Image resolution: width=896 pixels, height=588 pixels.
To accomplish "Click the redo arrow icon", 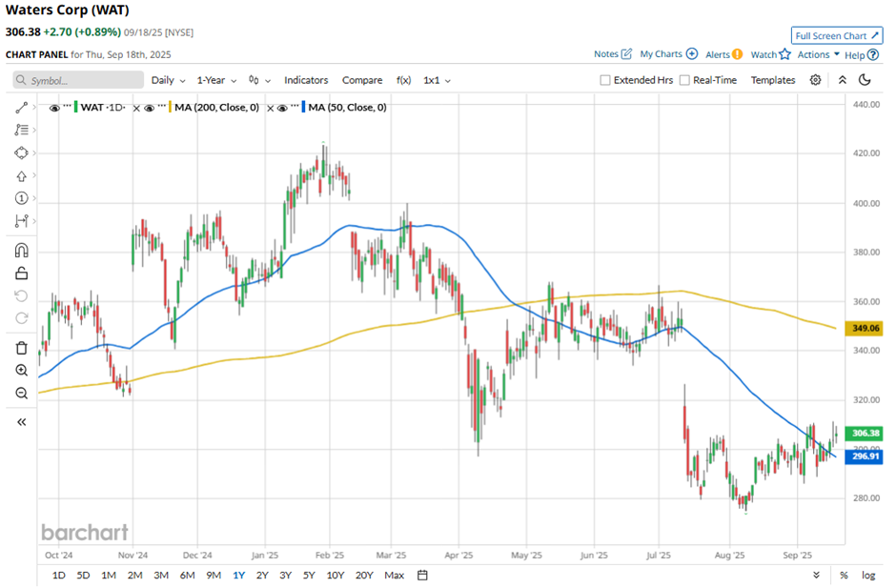I will point(21,318).
